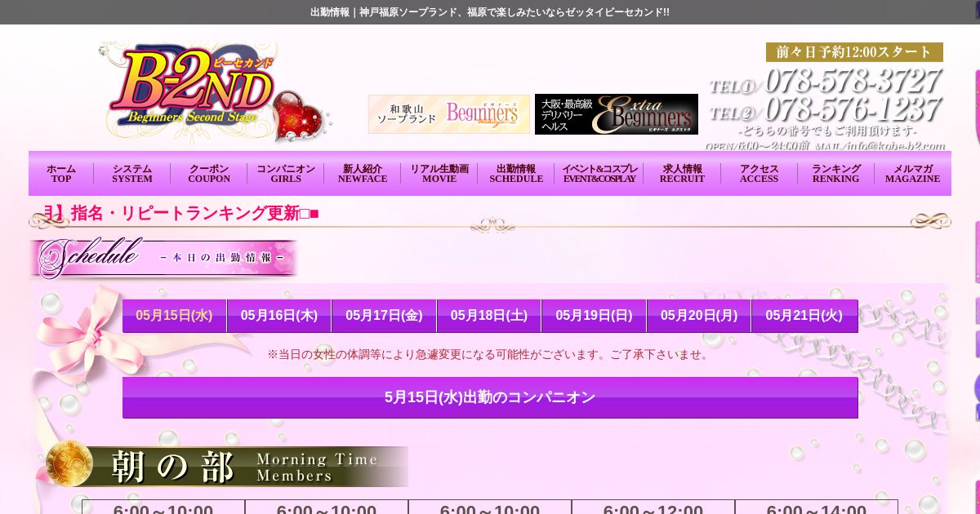The height and width of the screenshot is (514, 980).
Task: Open コンパニオン GIRLS menu item
Action: tap(286, 174)
